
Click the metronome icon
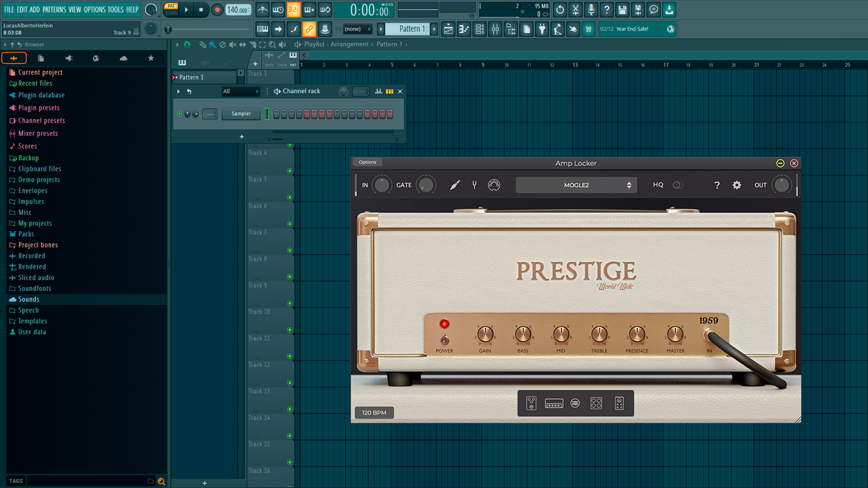point(262,10)
